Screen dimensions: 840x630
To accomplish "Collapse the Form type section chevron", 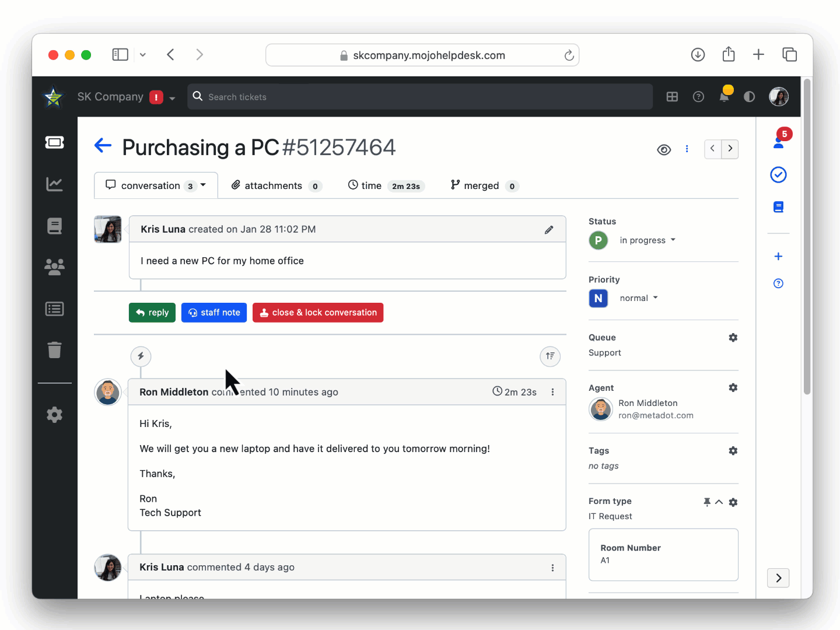I will click(x=719, y=502).
